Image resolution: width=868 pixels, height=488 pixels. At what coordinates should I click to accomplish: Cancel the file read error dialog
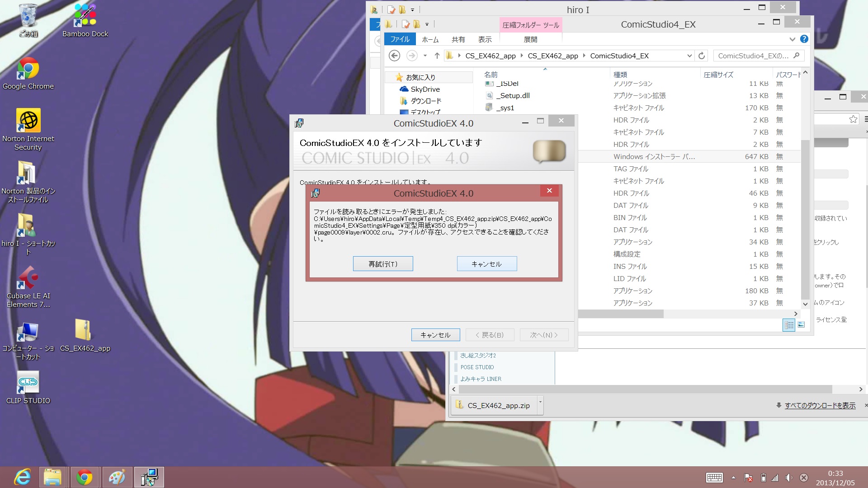486,264
